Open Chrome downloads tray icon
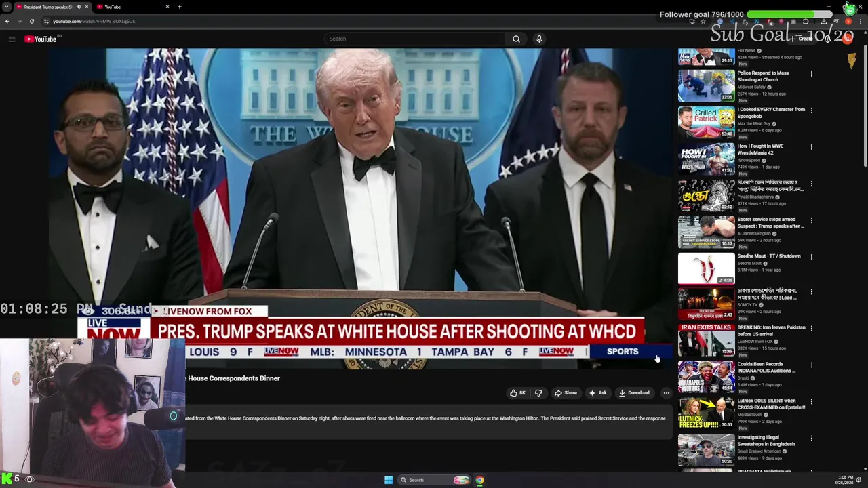Image resolution: width=868 pixels, height=488 pixels. (824, 22)
